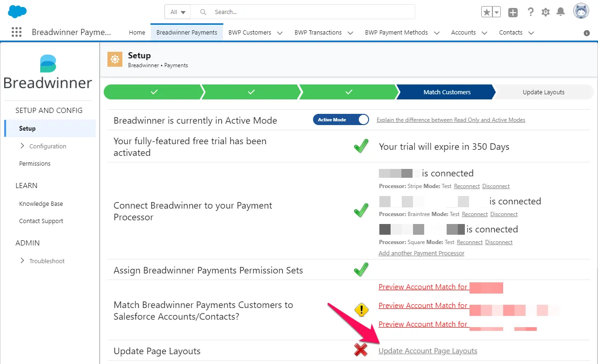
Task: Open the Accounts tab
Action: (x=463, y=33)
